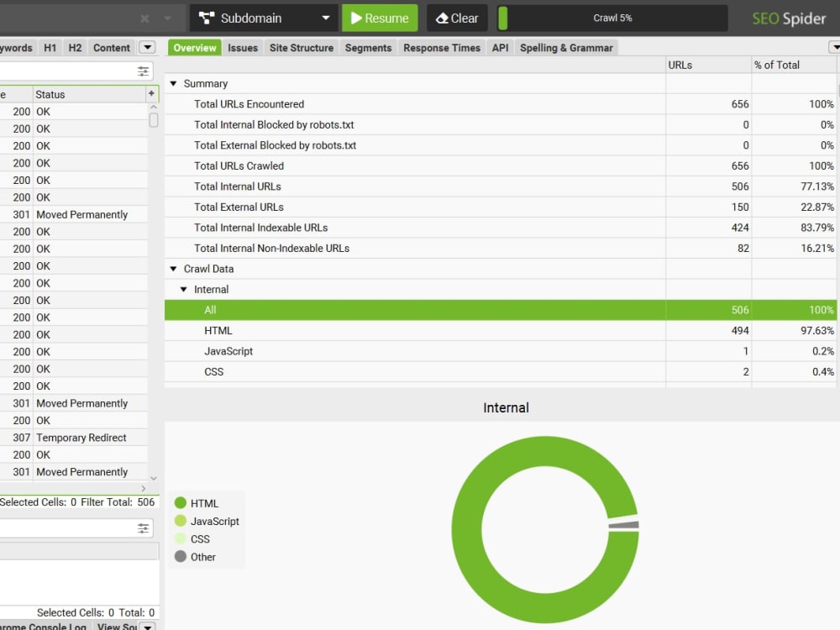Click the Other legend color swatch

coord(181,557)
